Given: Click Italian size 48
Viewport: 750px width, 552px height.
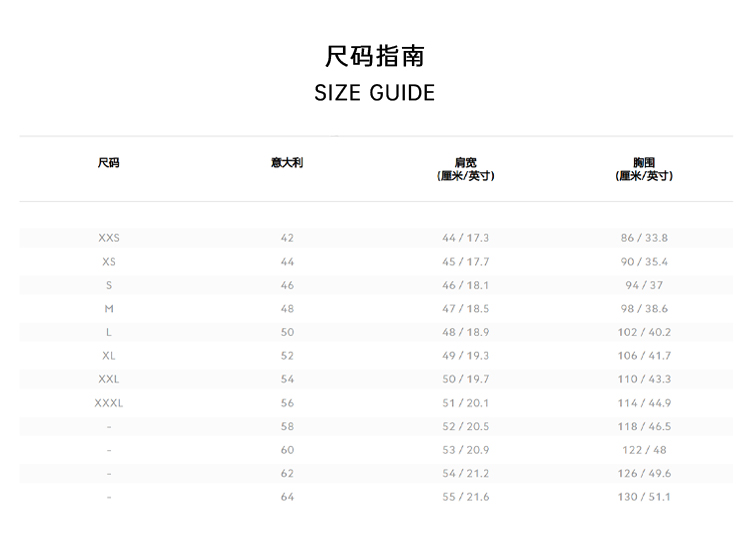Looking at the screenshot, I should pos(287,309).
